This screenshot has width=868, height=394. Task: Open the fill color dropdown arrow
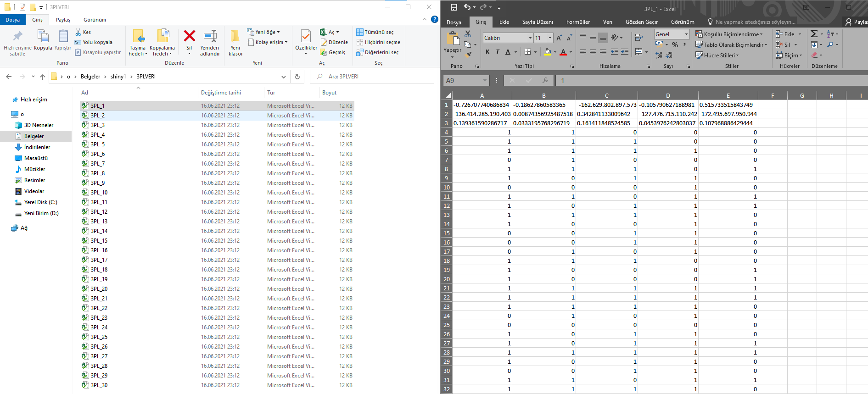pyautogui.click(x=555, y=52)
